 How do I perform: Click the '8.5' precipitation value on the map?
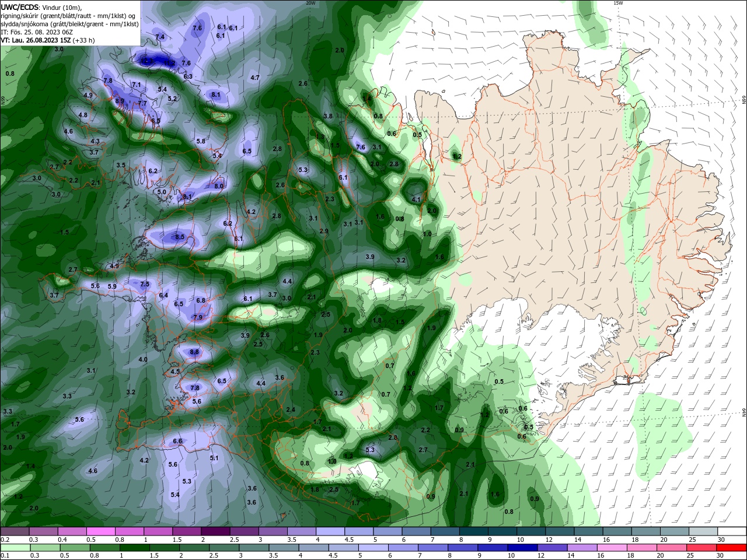(x=180, y=237)
